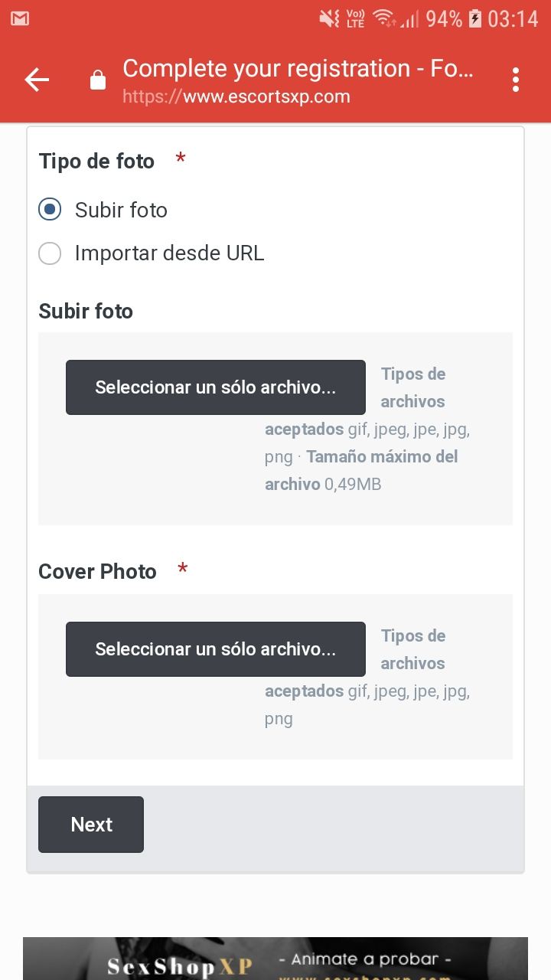Tap the SexShopXP banner ad

coord(275,959)
